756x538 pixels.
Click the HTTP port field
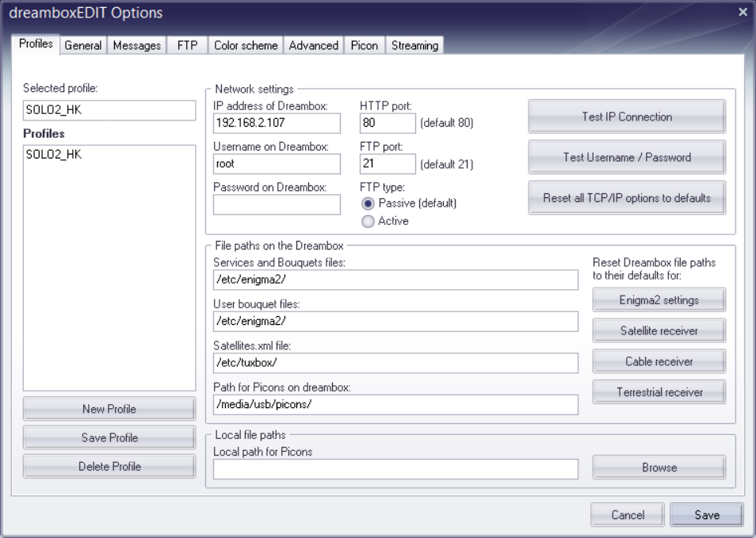coord(388,123)
